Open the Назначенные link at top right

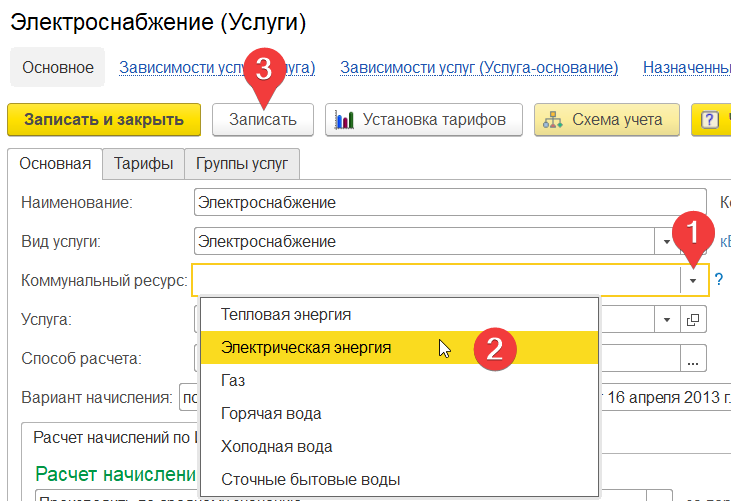pyautogui.click(x=687, y=68)
